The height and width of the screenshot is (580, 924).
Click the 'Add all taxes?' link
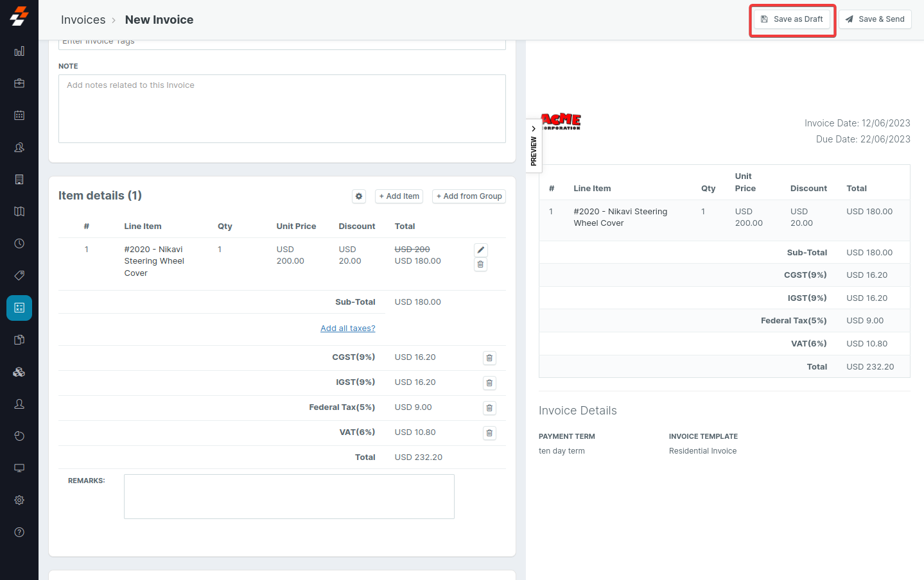coord(347,328)
